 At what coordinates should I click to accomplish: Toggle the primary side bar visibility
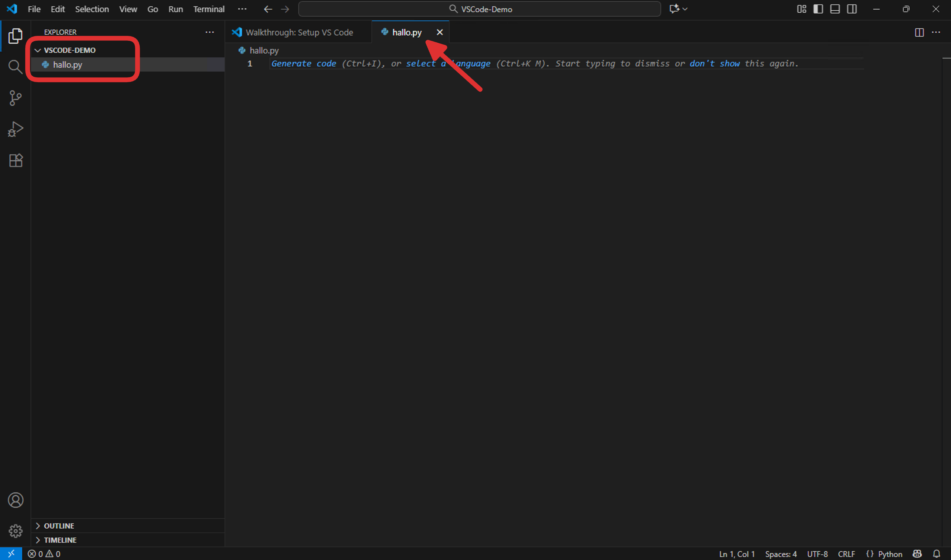[x=818, y=9]
